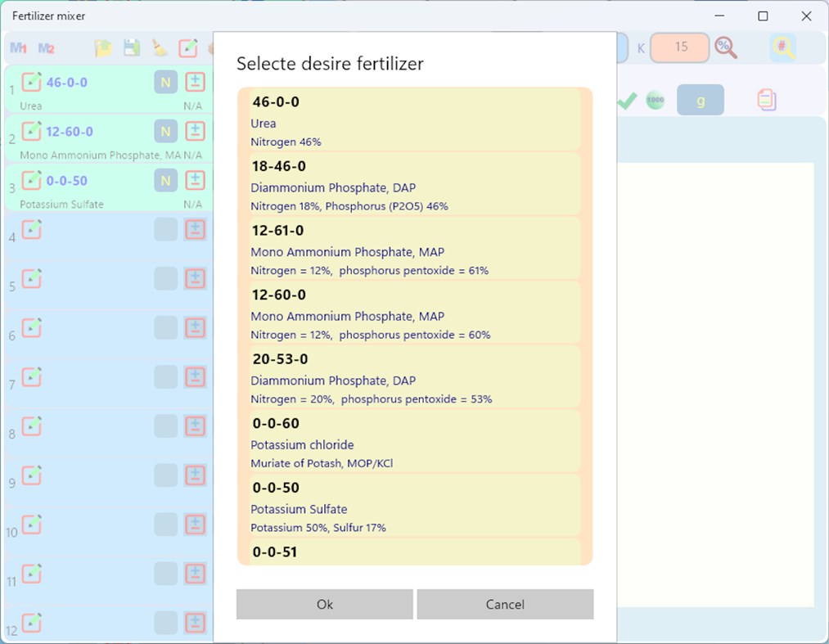Switch to the M2 mix tab
Viewport: 829px width, 644px height.
(46, 47)
